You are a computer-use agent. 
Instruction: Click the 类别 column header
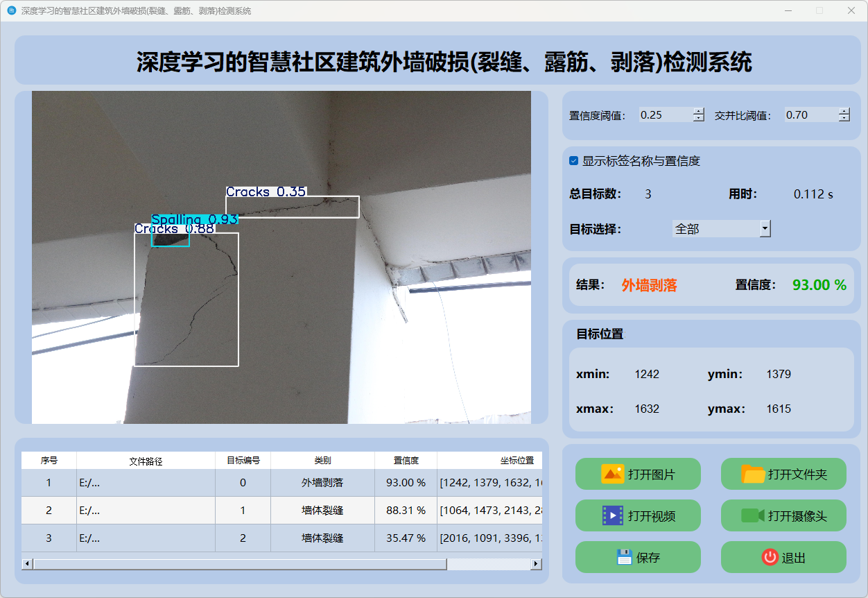coord(323,461)
